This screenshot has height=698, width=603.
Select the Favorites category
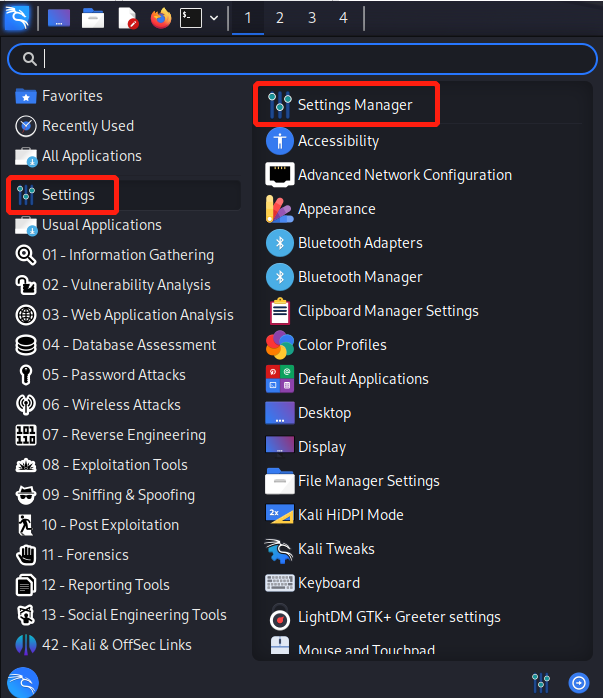pyautogui.click(x=72, y=96)
